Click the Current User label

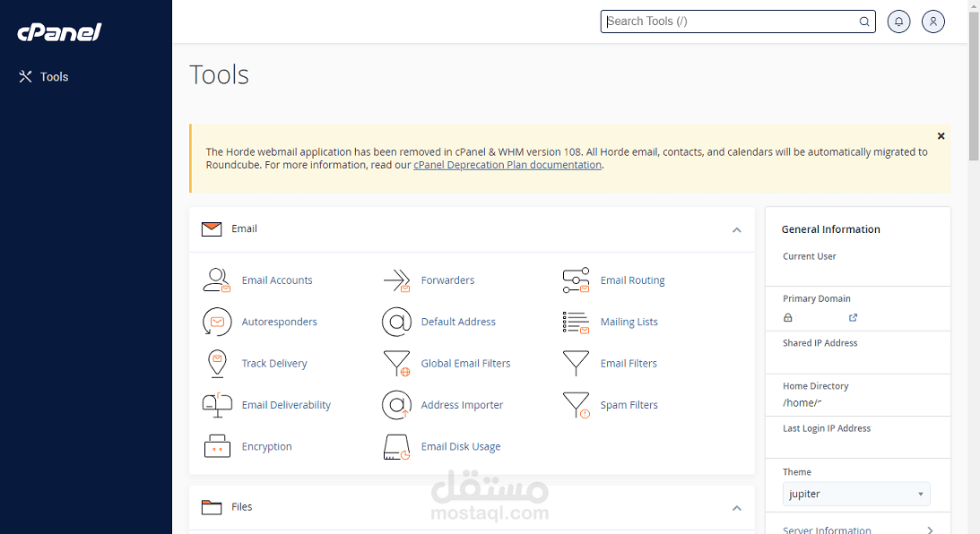809,256
